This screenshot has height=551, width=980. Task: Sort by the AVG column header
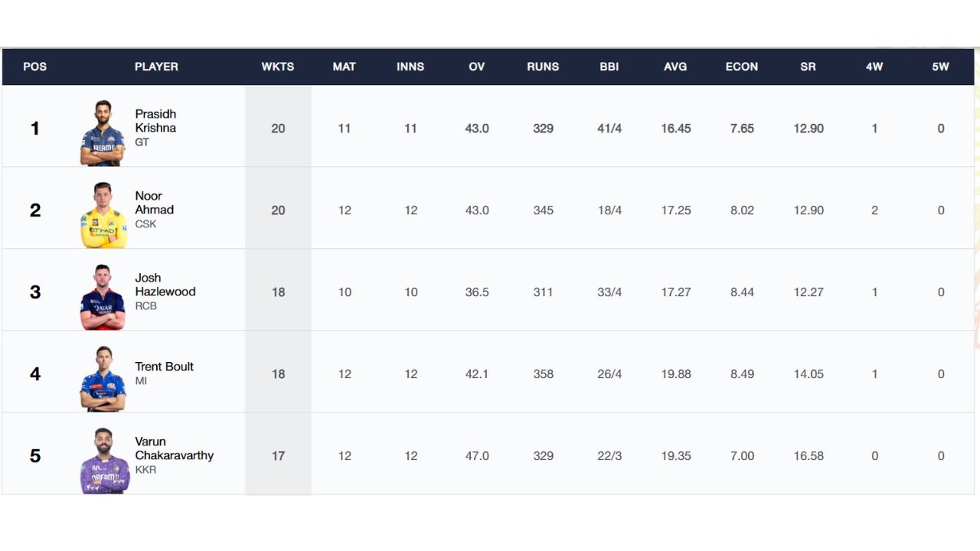coord(675,67)
